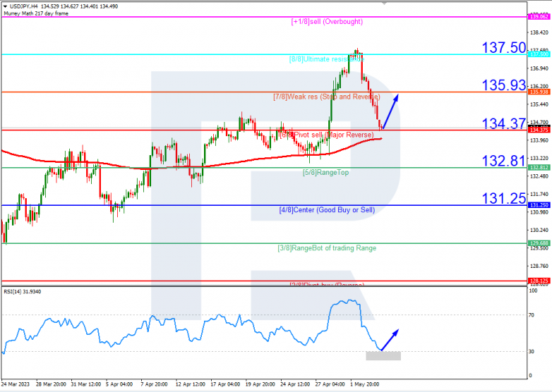
Task: Click the [6/8]Pivot sell (Major Reverse) label
Action: [327, 135]
